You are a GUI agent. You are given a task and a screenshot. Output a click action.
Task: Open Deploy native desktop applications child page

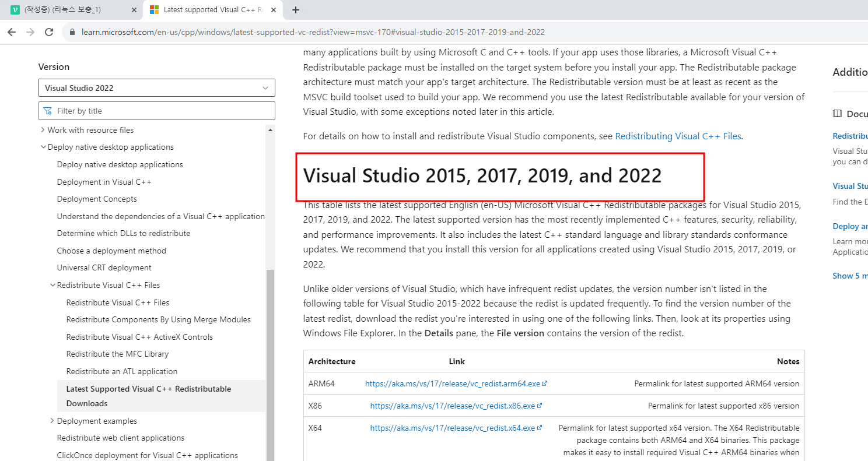pyautogui.click(x=120, y=164)
